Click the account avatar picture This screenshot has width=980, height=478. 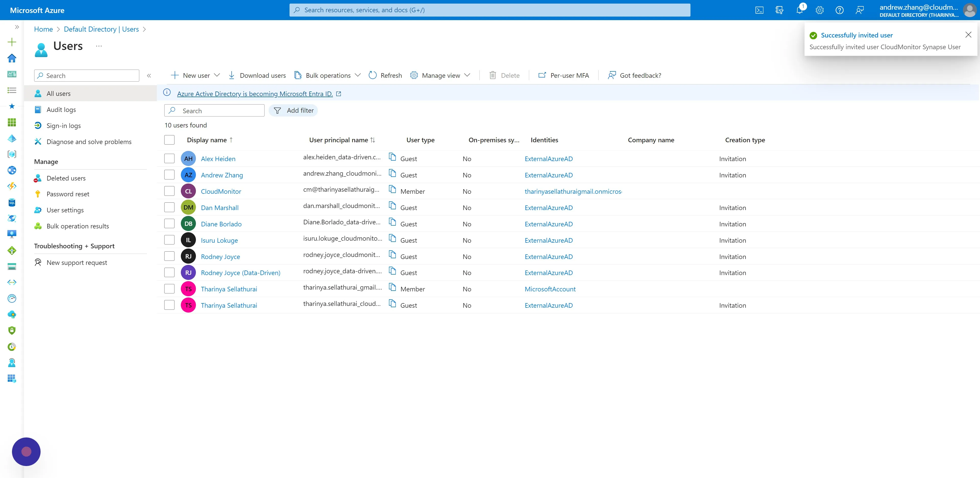(x=970, y=10)
